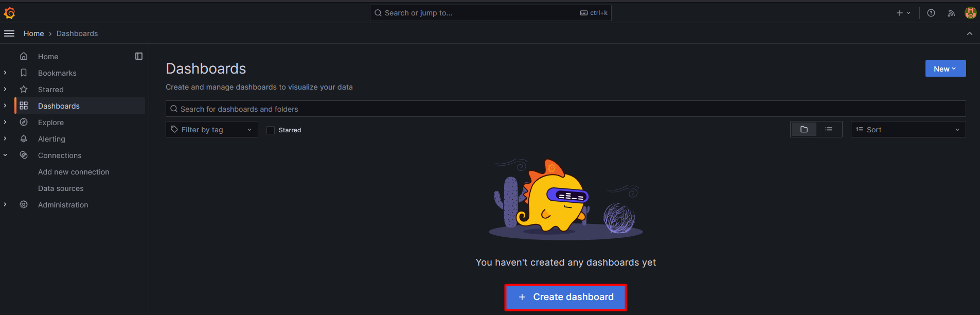Image resolution: width=980 pixels, height=315 pixels.
Task: Click the Home breadcrumb link
Action: (x=34, y=33)
